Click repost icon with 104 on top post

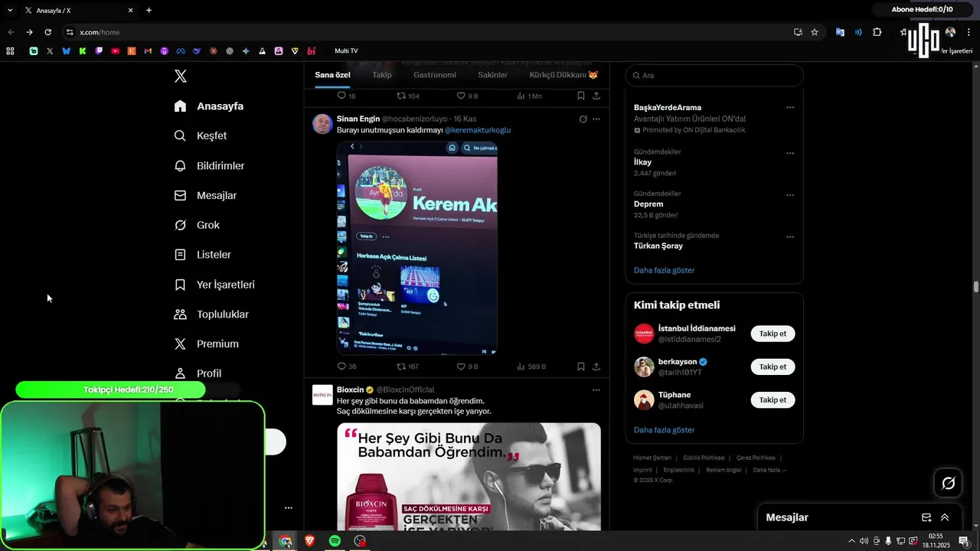pos(400,96)
